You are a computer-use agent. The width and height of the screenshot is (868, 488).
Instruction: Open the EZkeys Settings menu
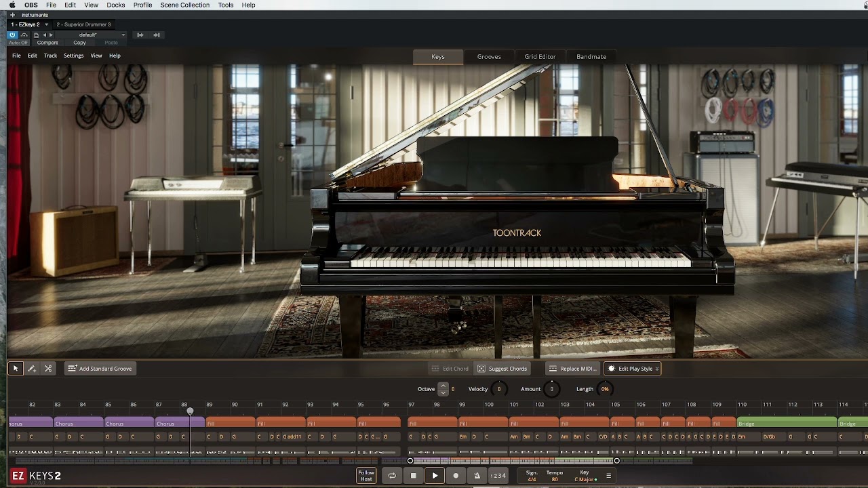[73, 56]
